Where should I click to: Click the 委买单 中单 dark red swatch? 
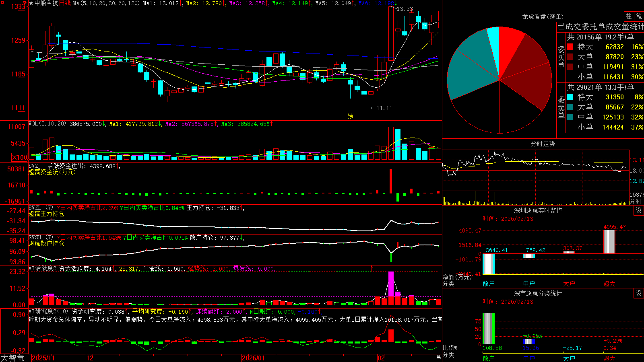tap(570, 67)
